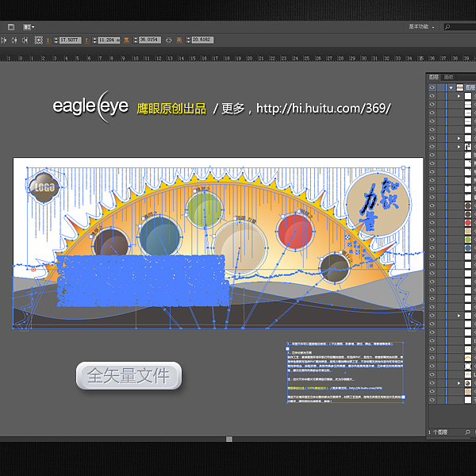
Task: Click the locate object magnifier in layers panel footer
Action: 467,432
